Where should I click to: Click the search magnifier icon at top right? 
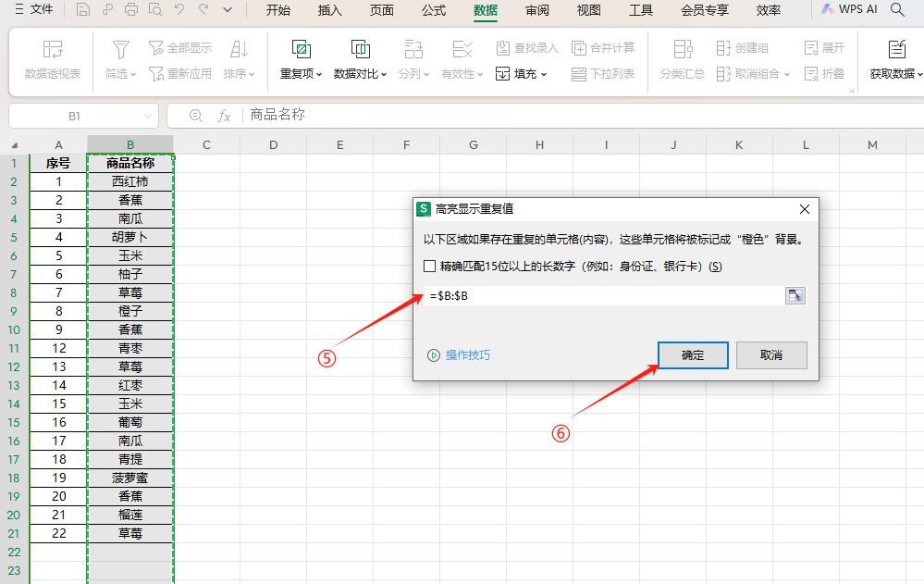pyautogui.click(x=897, y=10)
